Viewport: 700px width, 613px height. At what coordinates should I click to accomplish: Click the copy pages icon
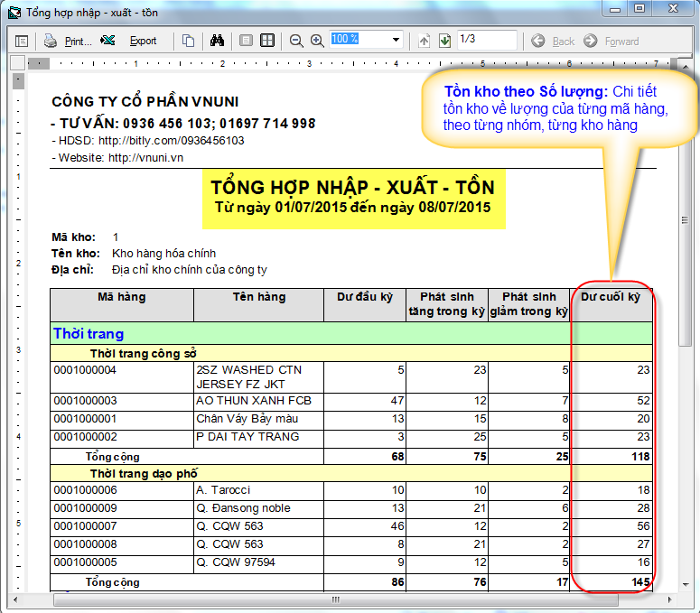(188, 41)
